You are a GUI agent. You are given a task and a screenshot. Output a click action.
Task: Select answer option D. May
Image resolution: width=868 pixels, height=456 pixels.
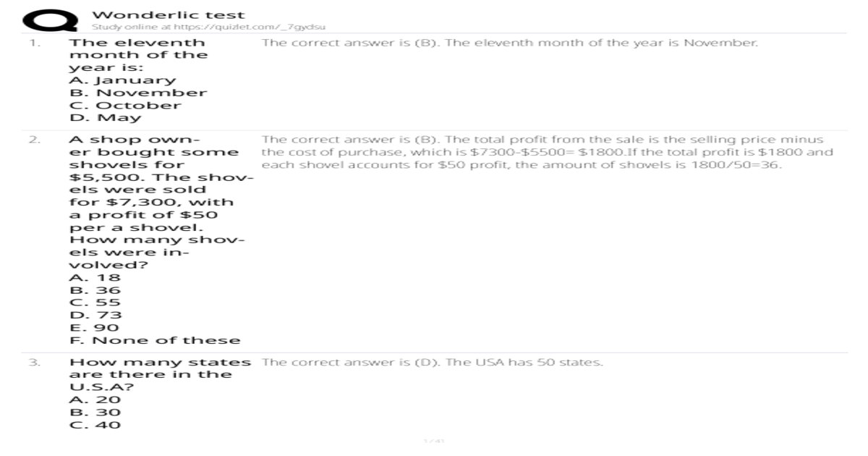point(106,117)
